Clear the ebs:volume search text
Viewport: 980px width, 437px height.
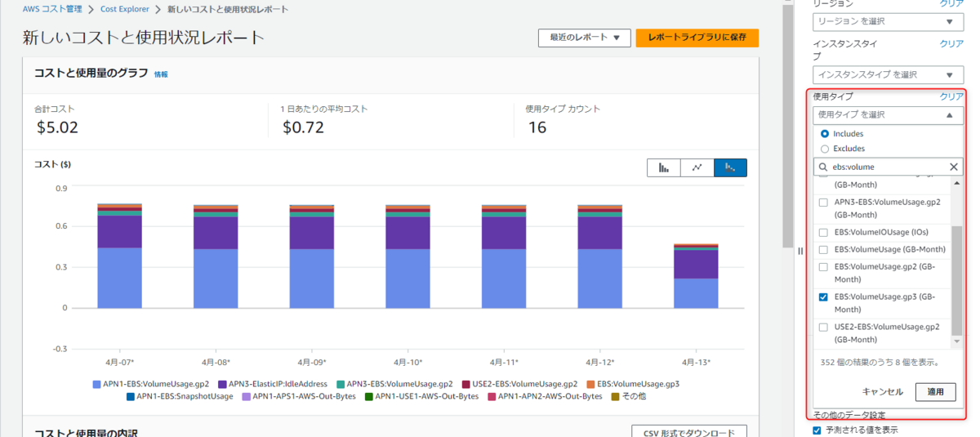point(954,167)
